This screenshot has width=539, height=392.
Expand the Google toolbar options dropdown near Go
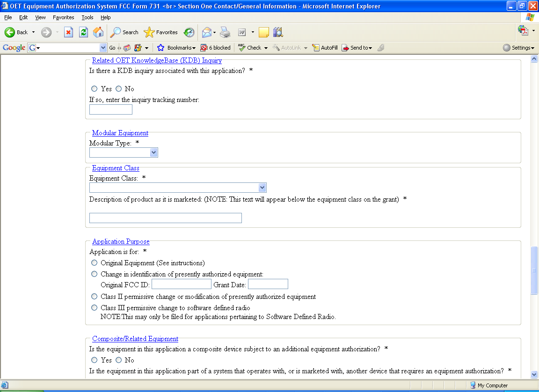coord(146,48)
